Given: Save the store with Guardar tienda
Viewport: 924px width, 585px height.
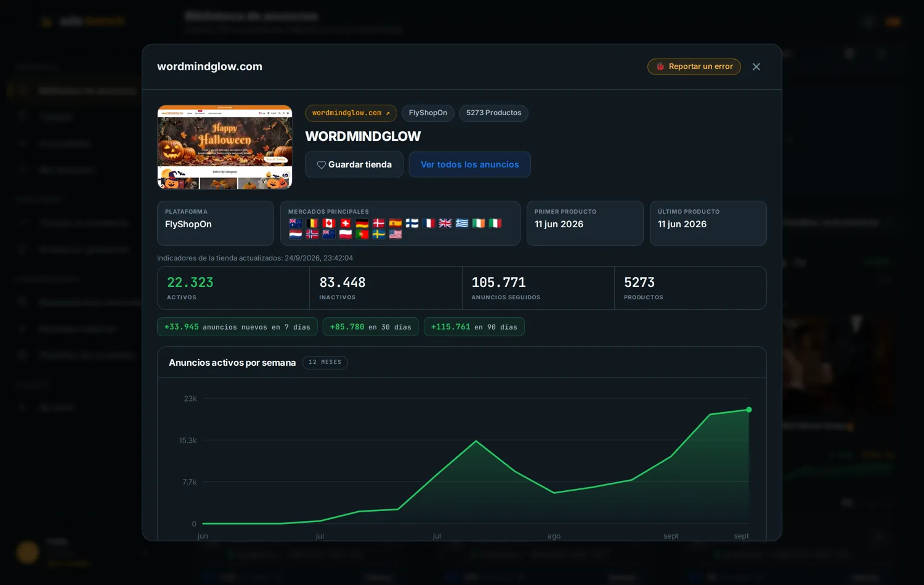Looking at the screenshot, I should click(x=354, y=164).
